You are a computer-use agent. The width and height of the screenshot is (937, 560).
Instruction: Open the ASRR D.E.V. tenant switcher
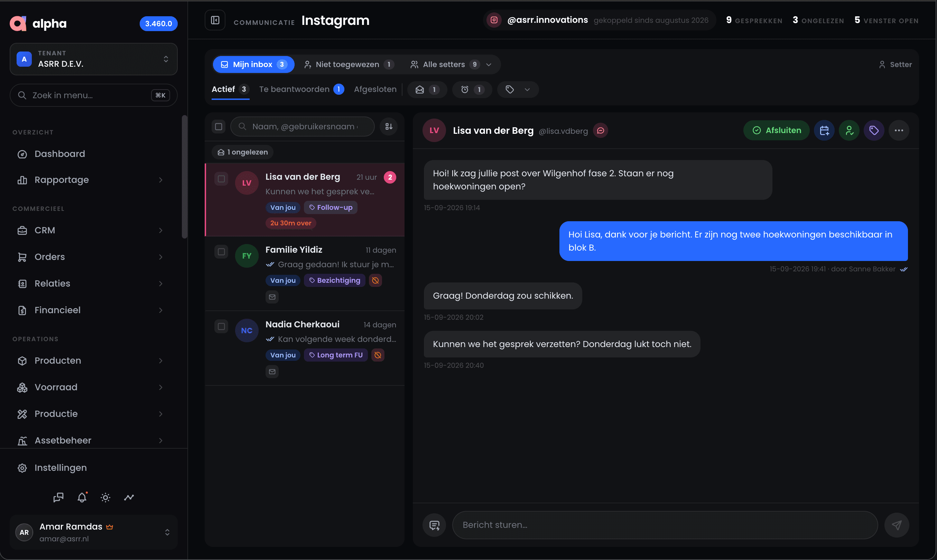(94, 59)
